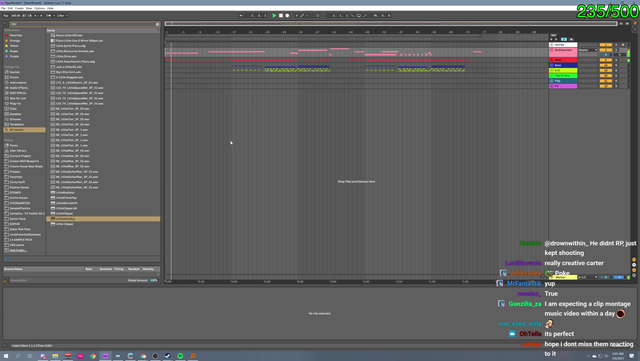The width and height of the screenshot is (640, 361).
Task: Open the View menu
Action: click(29, 8)
